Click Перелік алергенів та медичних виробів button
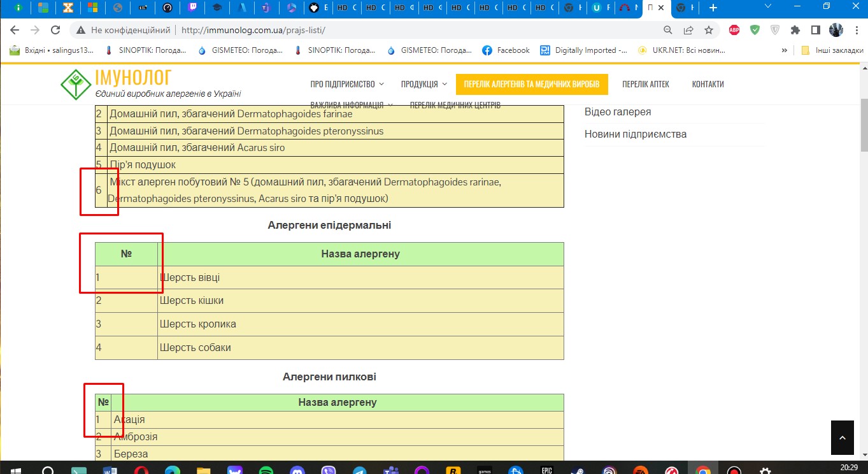 pos(531,84)
